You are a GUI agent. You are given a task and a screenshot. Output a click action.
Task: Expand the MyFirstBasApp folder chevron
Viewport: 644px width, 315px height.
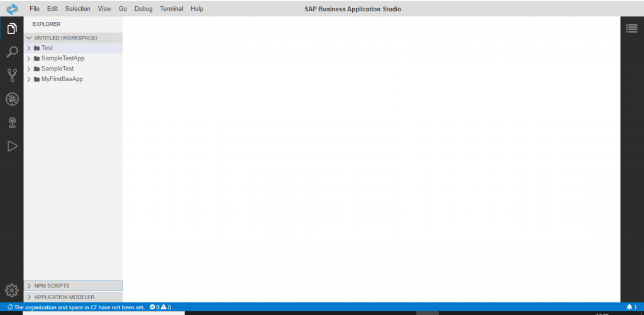click(x=29, y=79)
